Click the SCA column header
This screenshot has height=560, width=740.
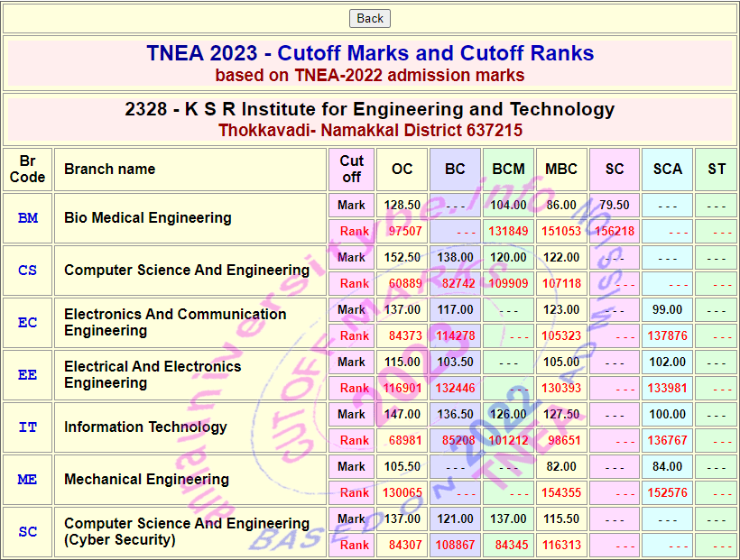[667, 169]
